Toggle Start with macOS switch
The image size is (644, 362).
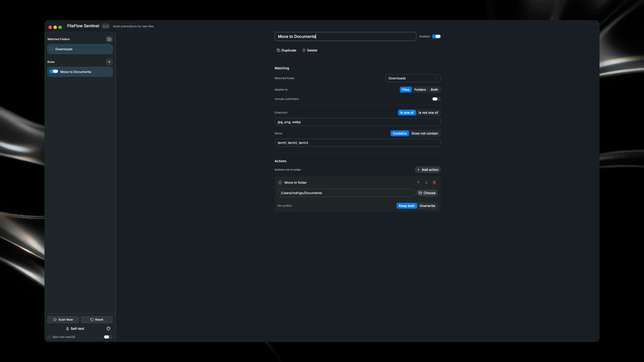108,337
